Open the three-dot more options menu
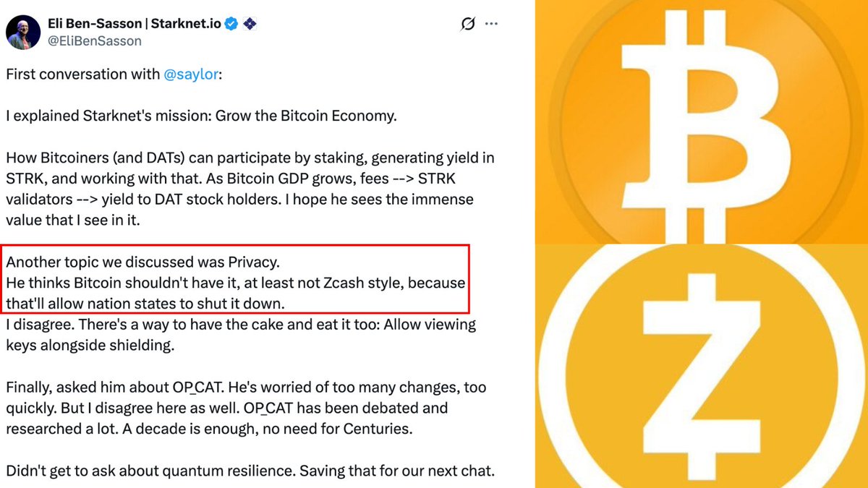 click(492, 24)
